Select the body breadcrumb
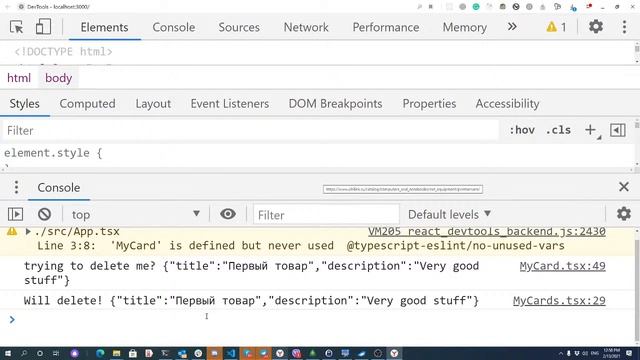 tap(58, 78)
